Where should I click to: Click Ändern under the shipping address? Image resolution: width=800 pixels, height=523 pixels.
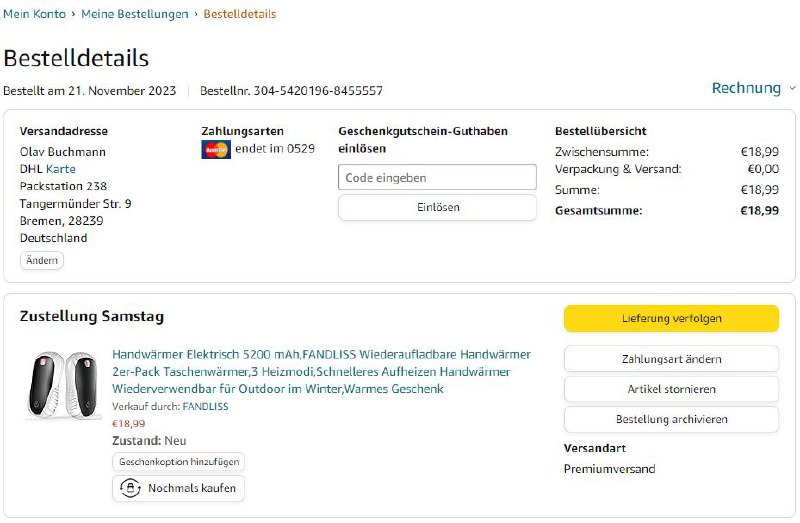point(42,260)
